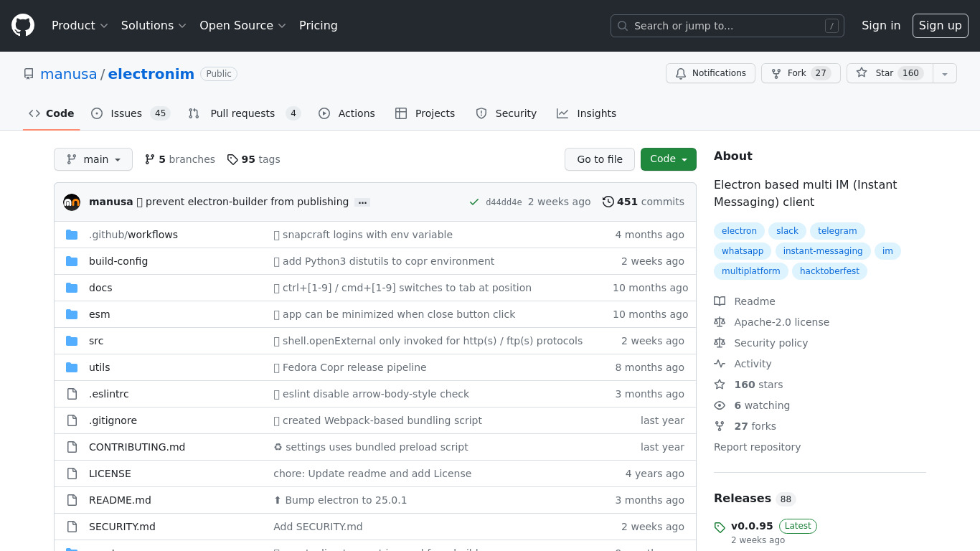
Task: Open the Security tab
Action: pos(506,113)
